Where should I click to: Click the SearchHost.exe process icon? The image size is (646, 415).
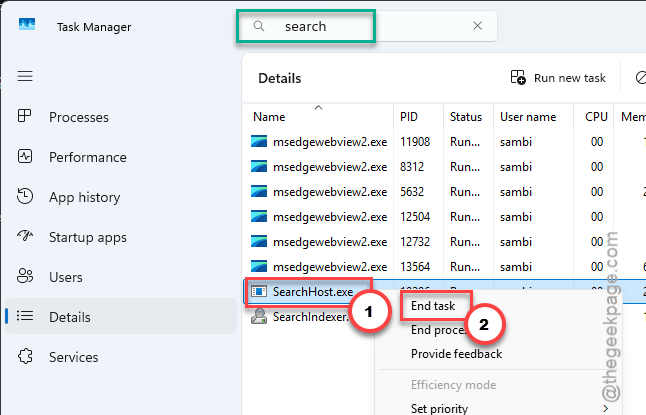(x=259, y=291)
